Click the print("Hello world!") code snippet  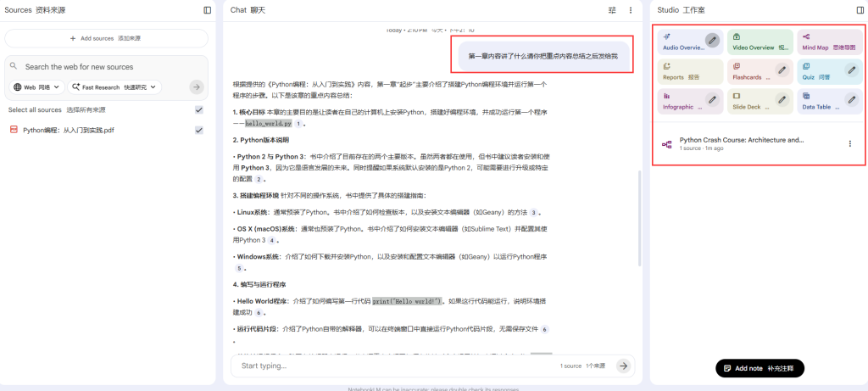pos(407,301)
